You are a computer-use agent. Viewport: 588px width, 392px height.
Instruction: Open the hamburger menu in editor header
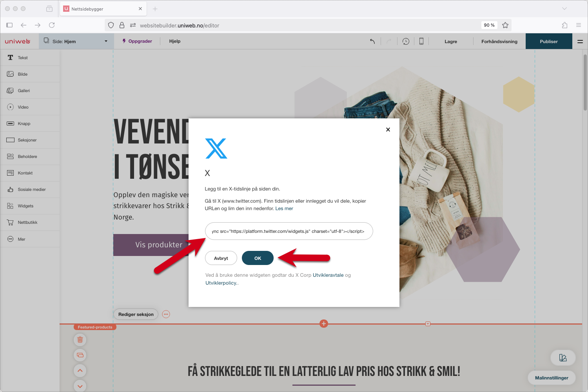(580, 41)
